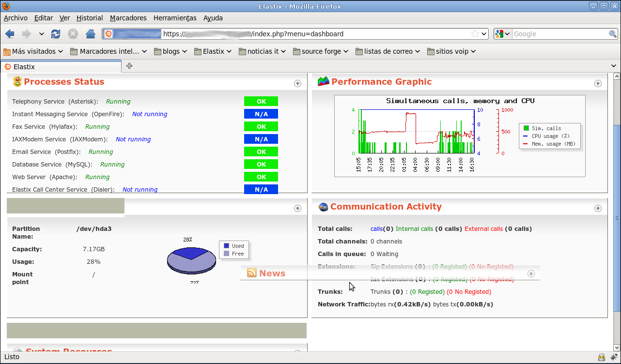Collapse the hard drive partition panel

click(x=298, y=208)
